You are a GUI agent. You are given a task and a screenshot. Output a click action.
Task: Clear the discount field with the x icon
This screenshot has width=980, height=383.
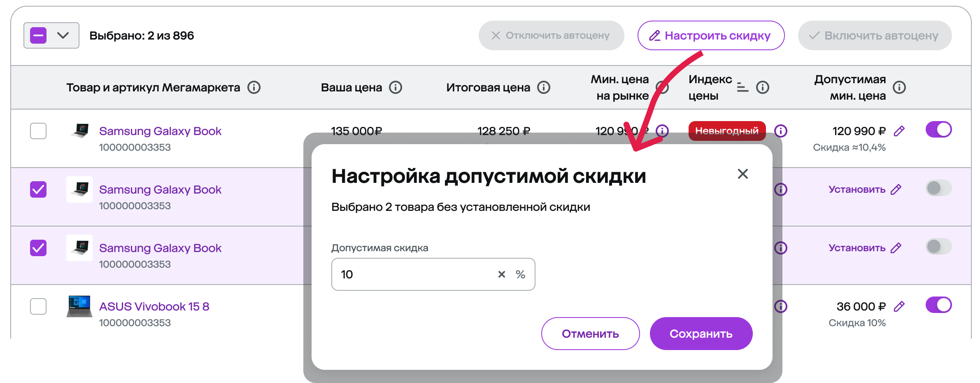(501, 274)
